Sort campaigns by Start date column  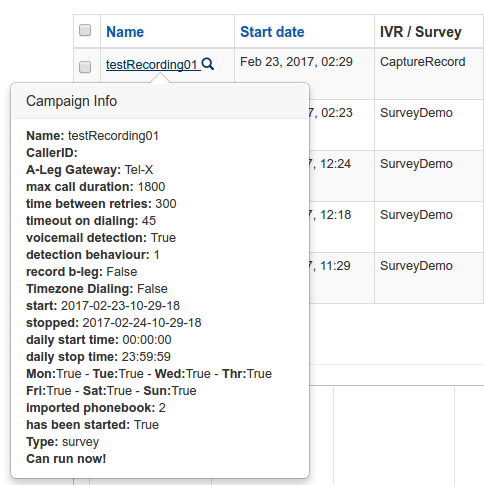click(272, 32)
